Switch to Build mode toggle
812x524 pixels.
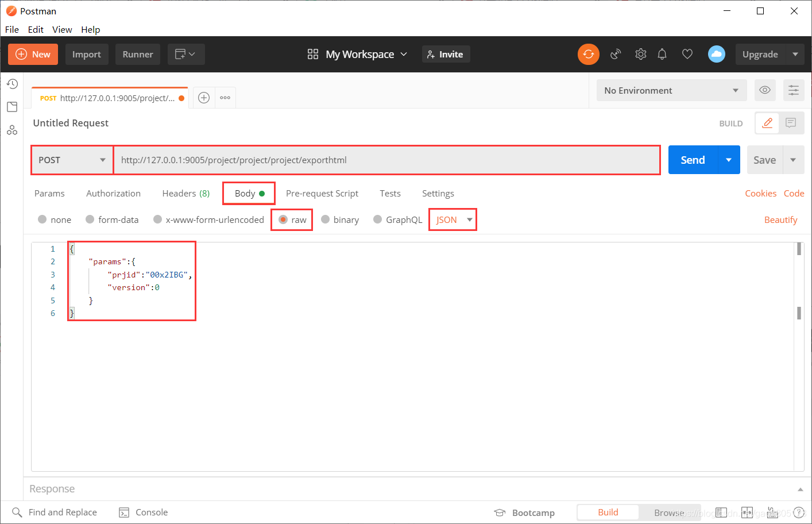[608, 513]
